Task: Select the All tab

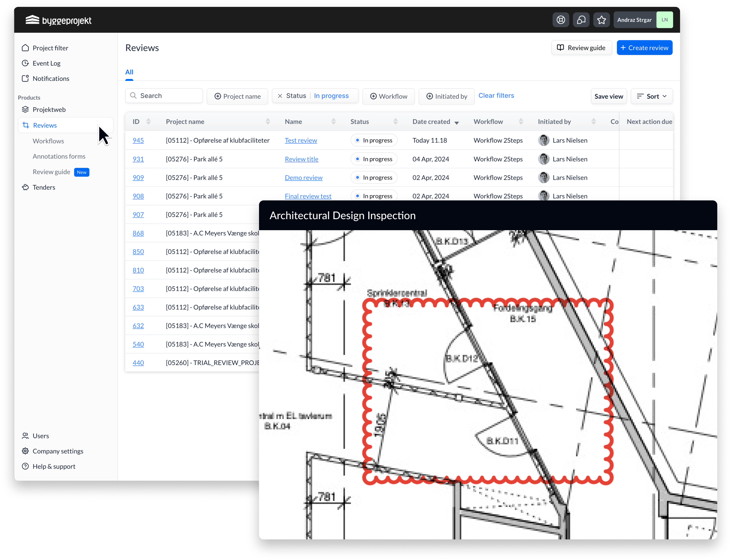Action: [x=129, y=72]
